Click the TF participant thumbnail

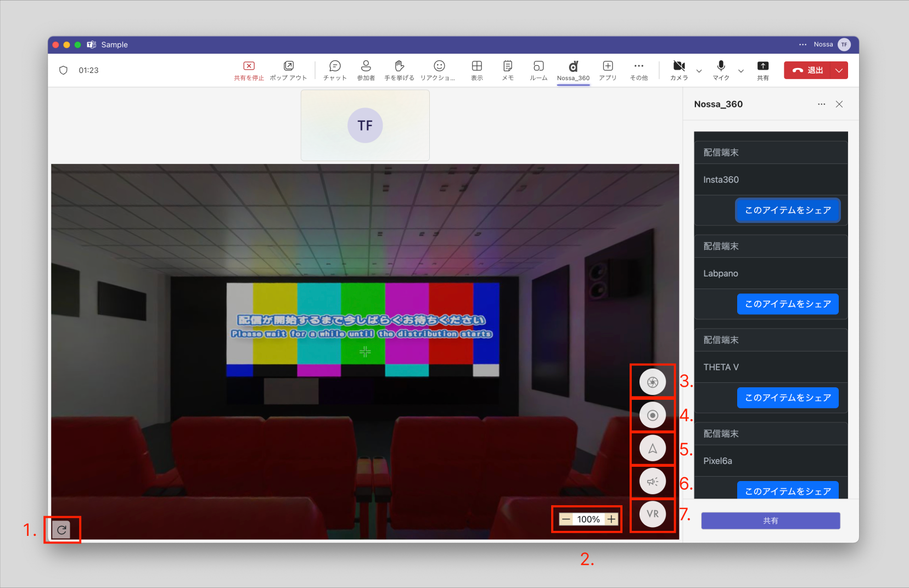point(365,126)
